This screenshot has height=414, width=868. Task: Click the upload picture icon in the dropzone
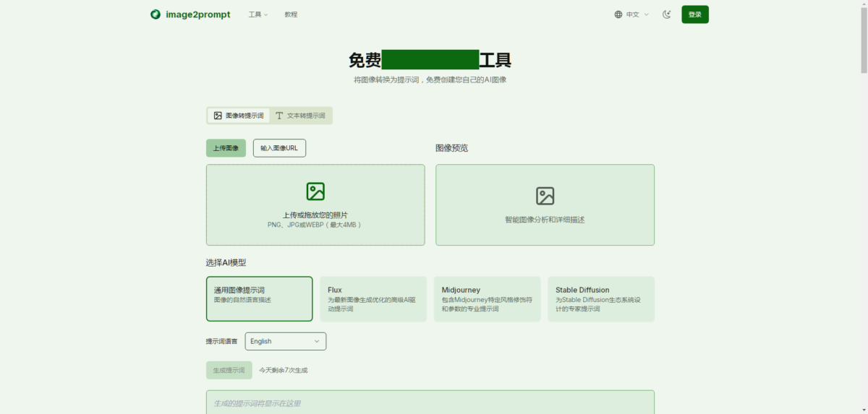(x=315, y=191)
